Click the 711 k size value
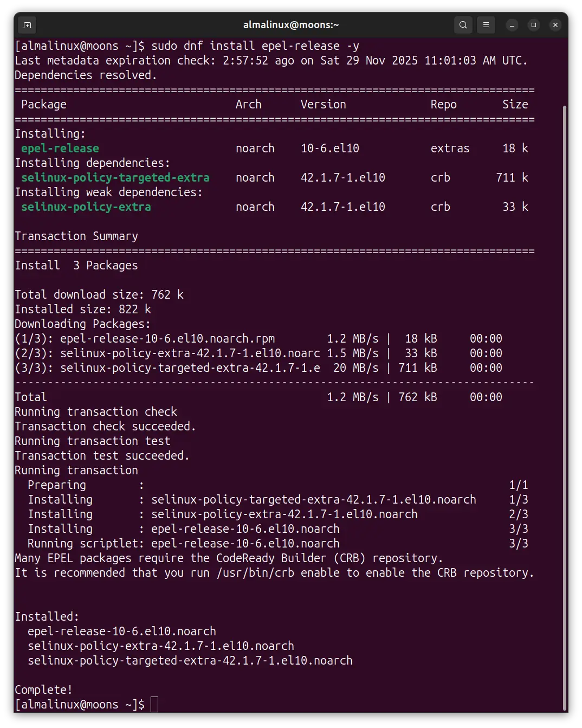The height and width of the screenshot is (728, 582). [x=512, y=178]
